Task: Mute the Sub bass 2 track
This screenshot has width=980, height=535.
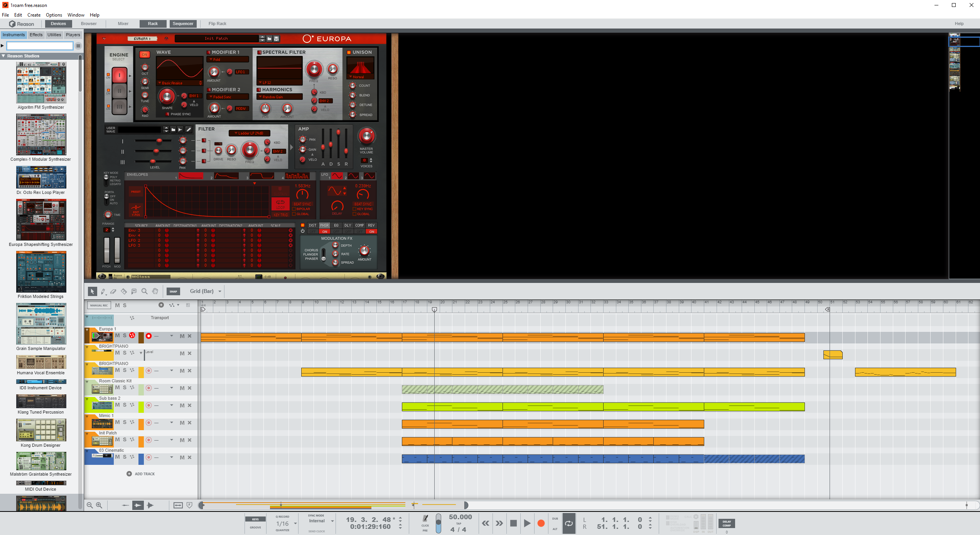Action: 117,405
